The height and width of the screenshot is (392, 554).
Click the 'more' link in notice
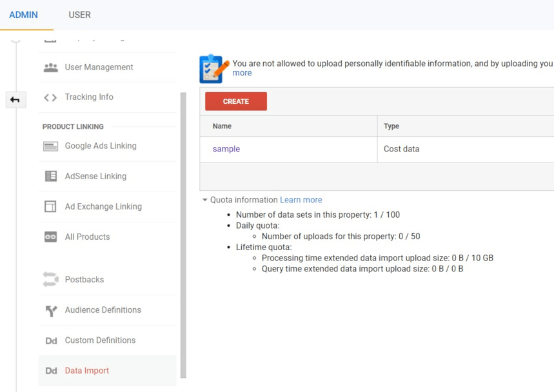coord(242,73)
